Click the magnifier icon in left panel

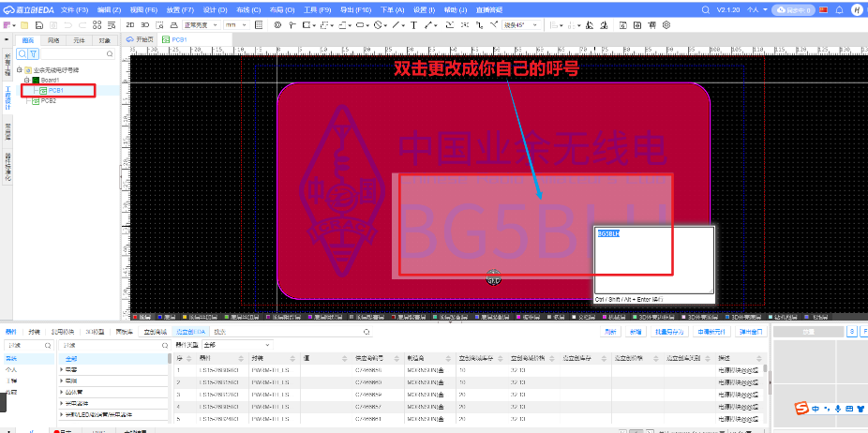point(22,53)
